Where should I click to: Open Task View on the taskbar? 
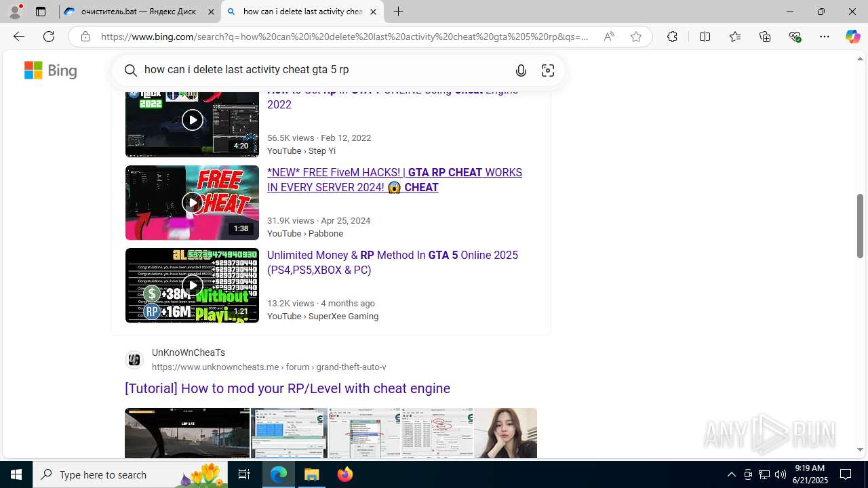tap(244, 474)
